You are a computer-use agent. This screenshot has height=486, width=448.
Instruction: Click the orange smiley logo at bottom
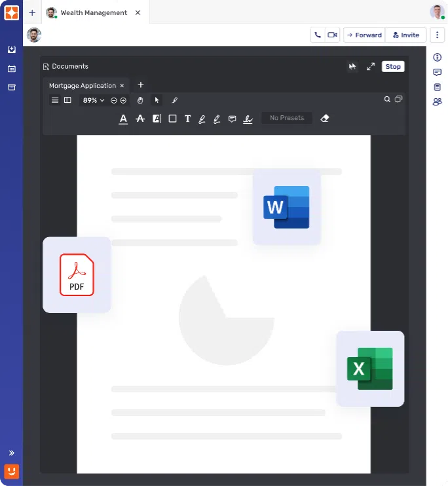[x=12, y=471]
